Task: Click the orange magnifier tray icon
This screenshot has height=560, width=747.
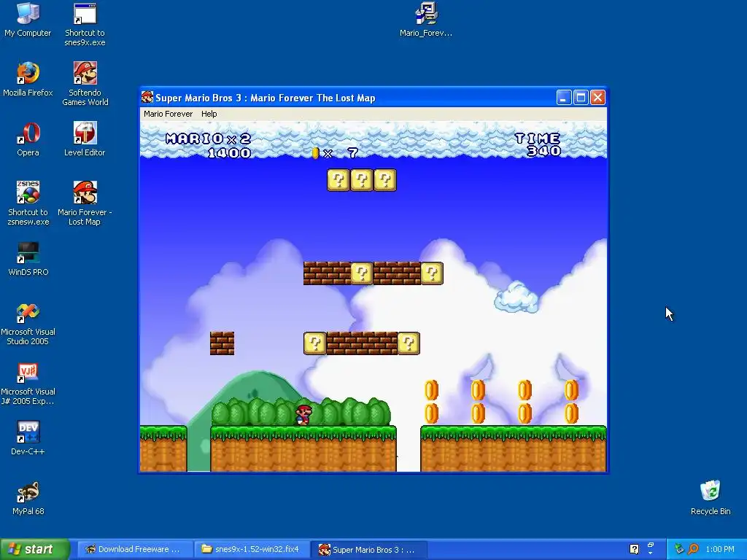Action: (694, 549)
